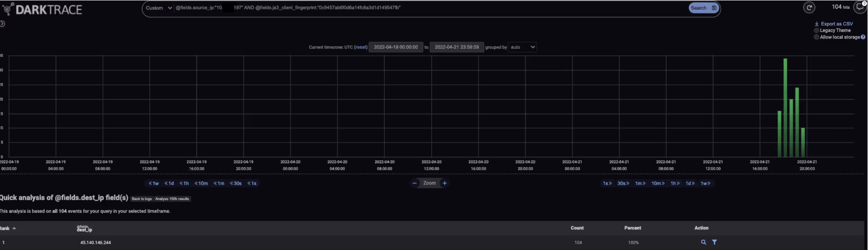Click the tallest green histogram bar
This screenshot has height=250, width=868.
(x=786, y=108)
